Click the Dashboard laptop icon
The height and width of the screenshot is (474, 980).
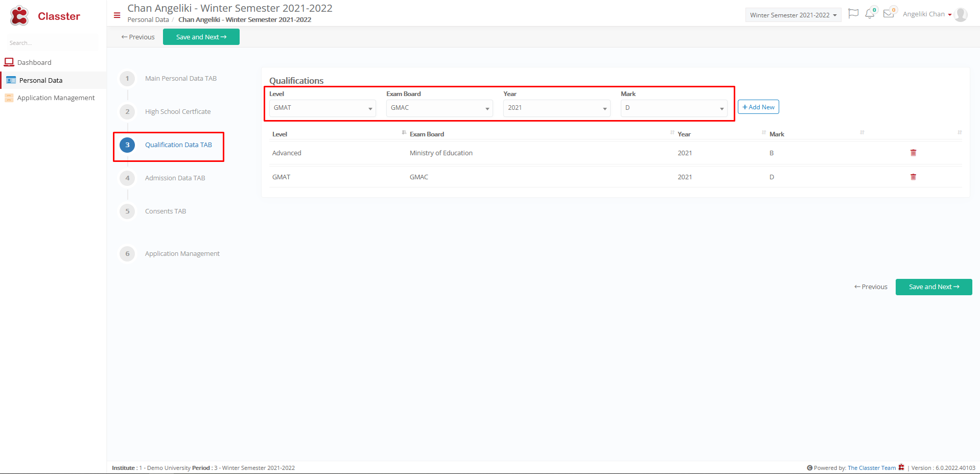pyautogui.click(x=9, y=62)
